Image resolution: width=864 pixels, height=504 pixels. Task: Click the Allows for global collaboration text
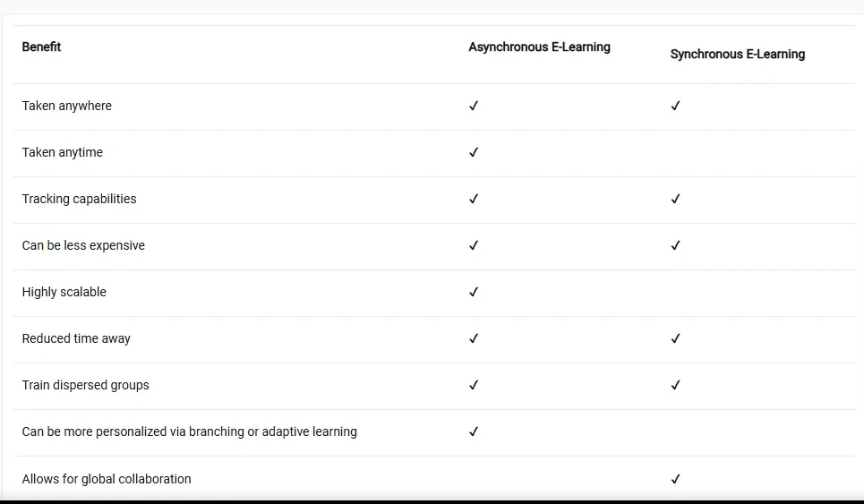pos(107,479)
